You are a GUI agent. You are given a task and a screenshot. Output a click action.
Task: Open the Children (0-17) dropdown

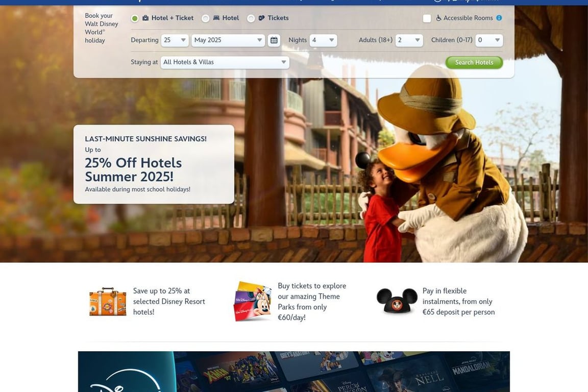pyautogui.click(x=489, y=40)
